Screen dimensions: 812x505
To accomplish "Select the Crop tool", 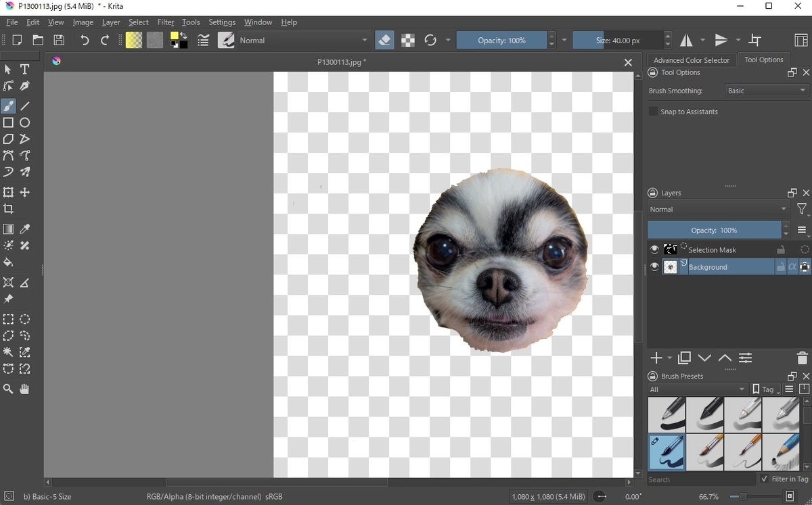I will point(8,209).
